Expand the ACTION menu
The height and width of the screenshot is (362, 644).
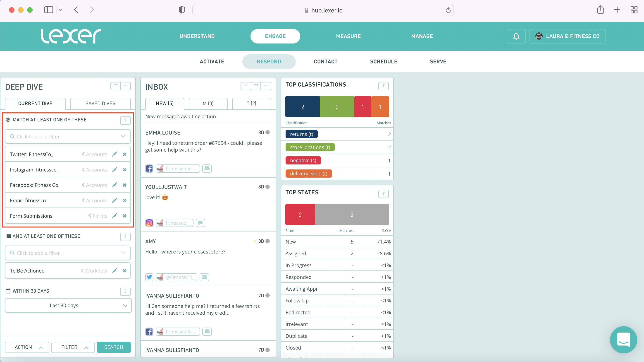[x=27, y=347]
